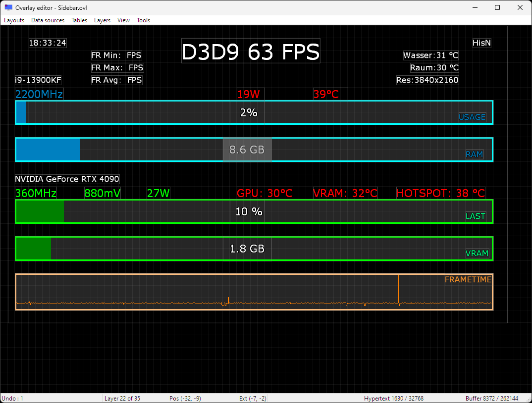Open the Layers menu

102,20
